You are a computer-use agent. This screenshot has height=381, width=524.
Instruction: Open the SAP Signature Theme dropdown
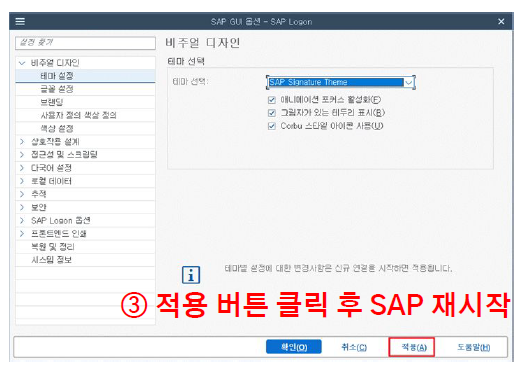(409, 83)
